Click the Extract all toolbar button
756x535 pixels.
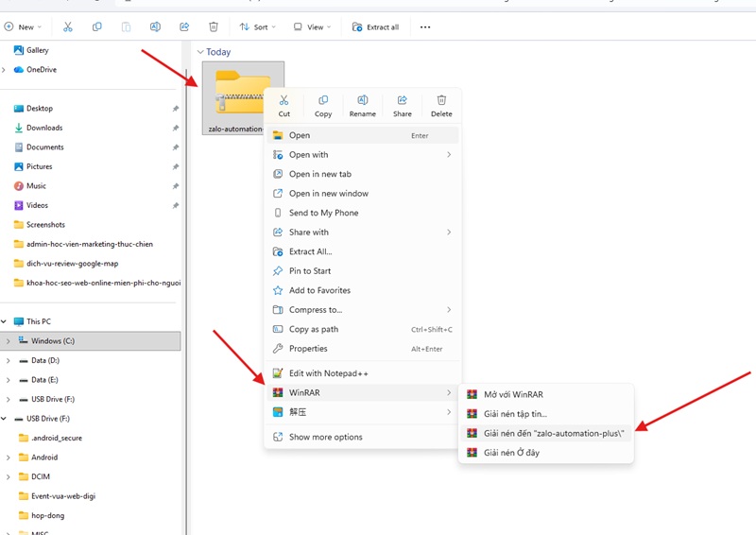click(376, 27)
